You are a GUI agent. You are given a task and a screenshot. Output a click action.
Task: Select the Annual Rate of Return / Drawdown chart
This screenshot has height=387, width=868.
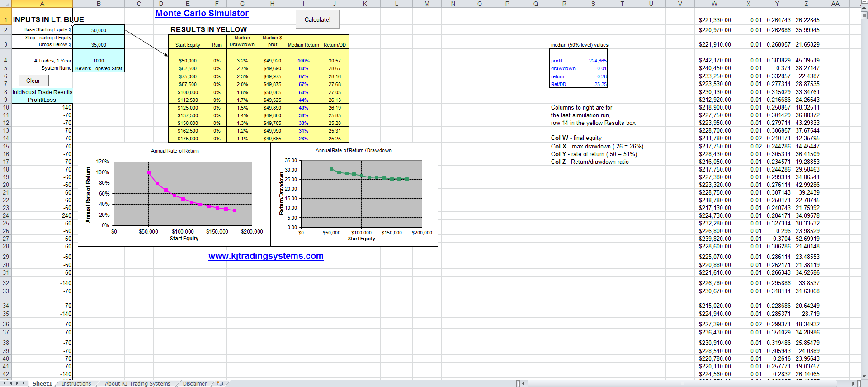[x=354, y=195]
